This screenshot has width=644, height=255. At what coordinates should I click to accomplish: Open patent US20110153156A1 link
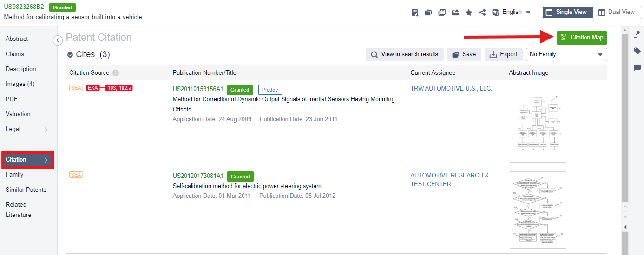pos(198,89)
